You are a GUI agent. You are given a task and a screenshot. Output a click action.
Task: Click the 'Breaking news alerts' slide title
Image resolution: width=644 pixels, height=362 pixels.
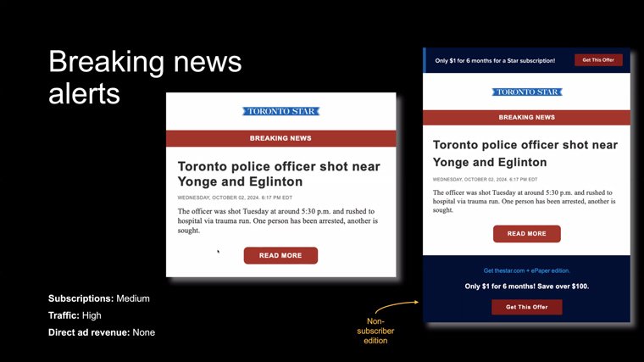145,77
